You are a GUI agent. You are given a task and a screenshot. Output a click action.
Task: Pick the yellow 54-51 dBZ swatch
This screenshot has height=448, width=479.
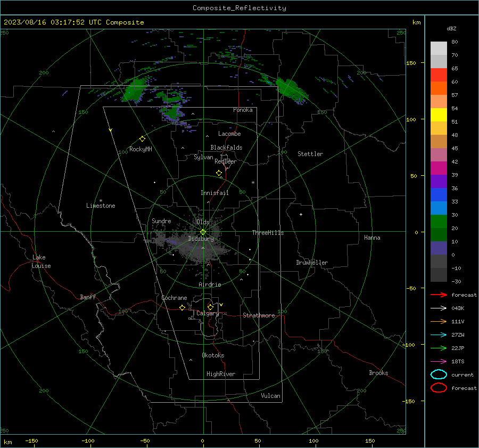click(x=439, y=115)
